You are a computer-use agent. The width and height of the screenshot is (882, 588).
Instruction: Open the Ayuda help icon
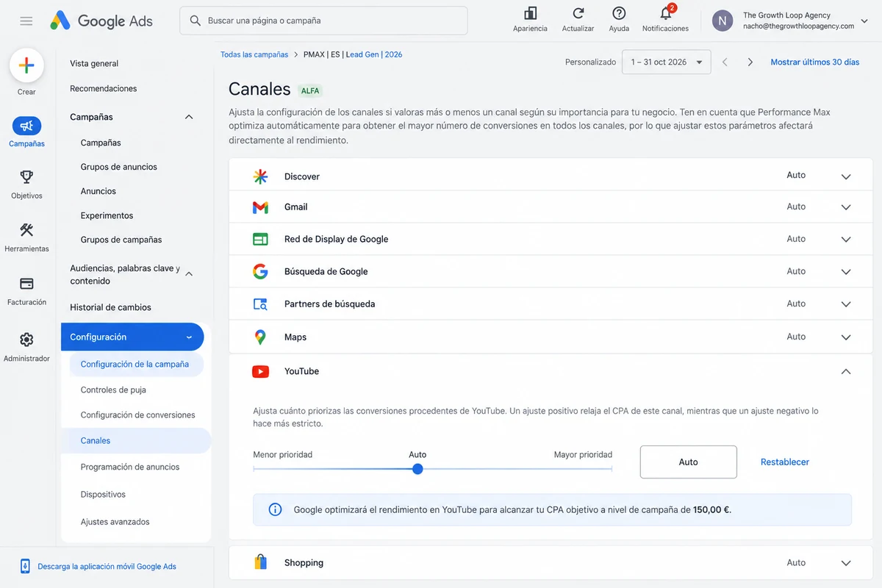(x=619, y=13)
